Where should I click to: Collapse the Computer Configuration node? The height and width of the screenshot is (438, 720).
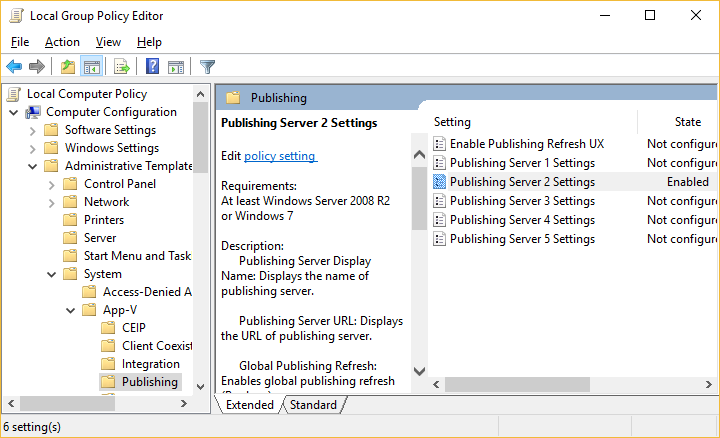click(x=14, y=112)
